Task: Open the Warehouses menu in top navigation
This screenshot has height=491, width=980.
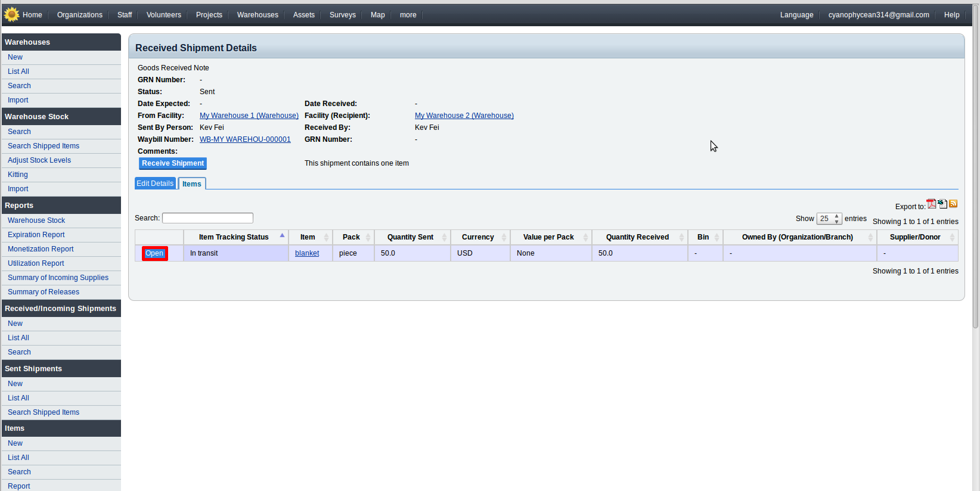Action: click(258, 15)
